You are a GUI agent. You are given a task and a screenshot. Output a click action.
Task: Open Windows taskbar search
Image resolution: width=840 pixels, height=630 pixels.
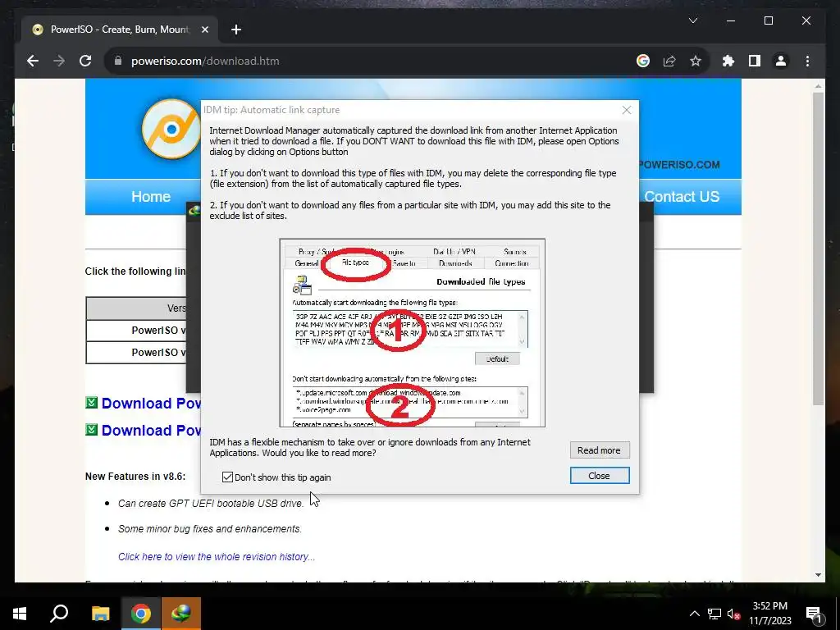[x=59, y=614]
